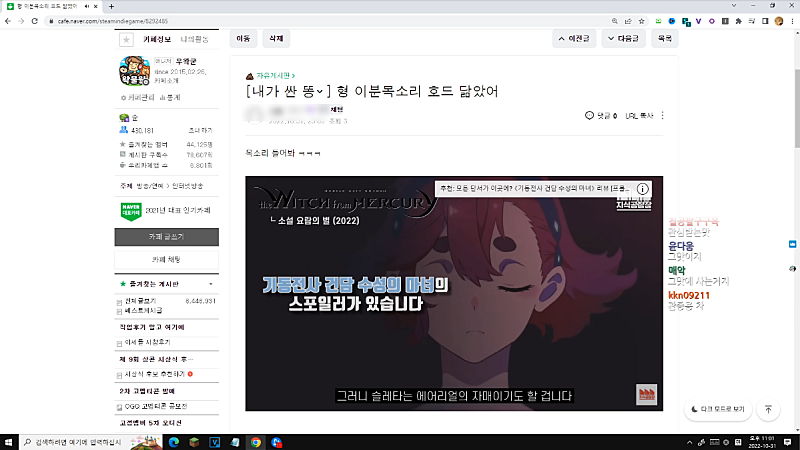
Task: Click the Chrome icon on taskbar
Action: [256, 442]
